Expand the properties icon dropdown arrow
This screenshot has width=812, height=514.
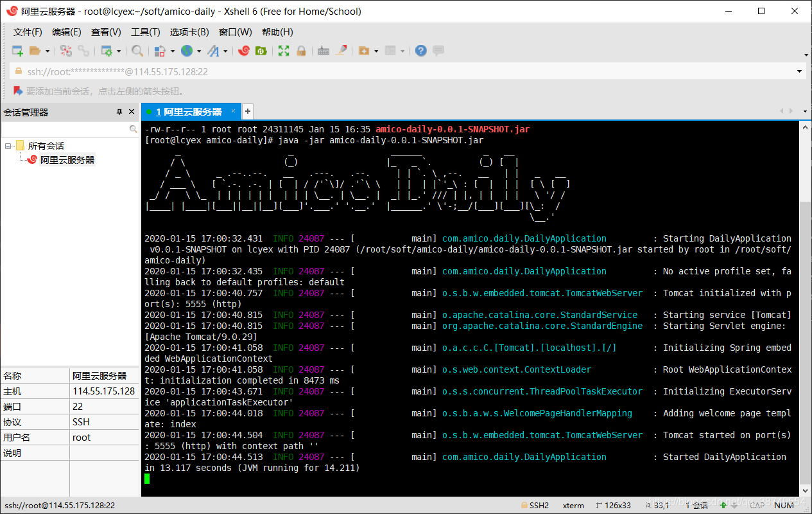click(x=119, y=51)
